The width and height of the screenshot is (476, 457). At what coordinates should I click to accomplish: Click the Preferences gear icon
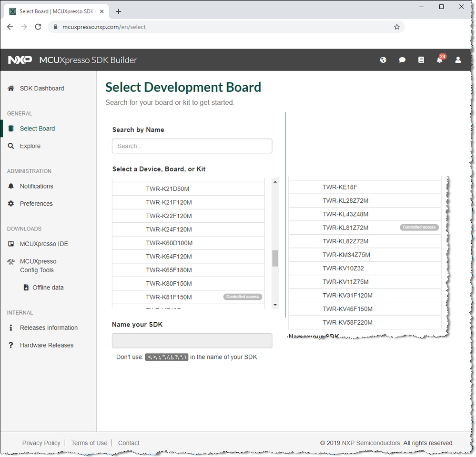click(x=11, y=203)
